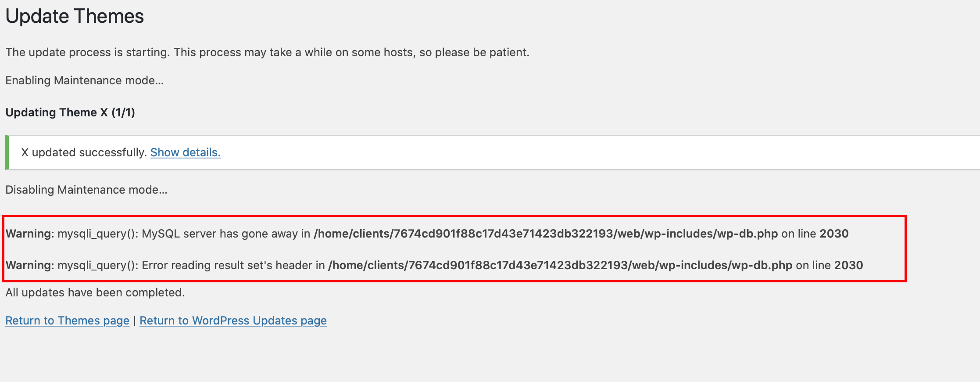Image resolution: width=980 pixels, height=382 pixels.
Task: Click the 'X updated successfully' notice text
Action: click(84, 152)
